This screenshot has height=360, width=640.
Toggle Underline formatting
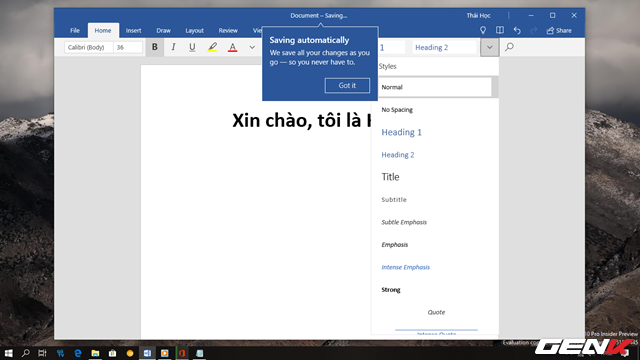pos(192,47)
